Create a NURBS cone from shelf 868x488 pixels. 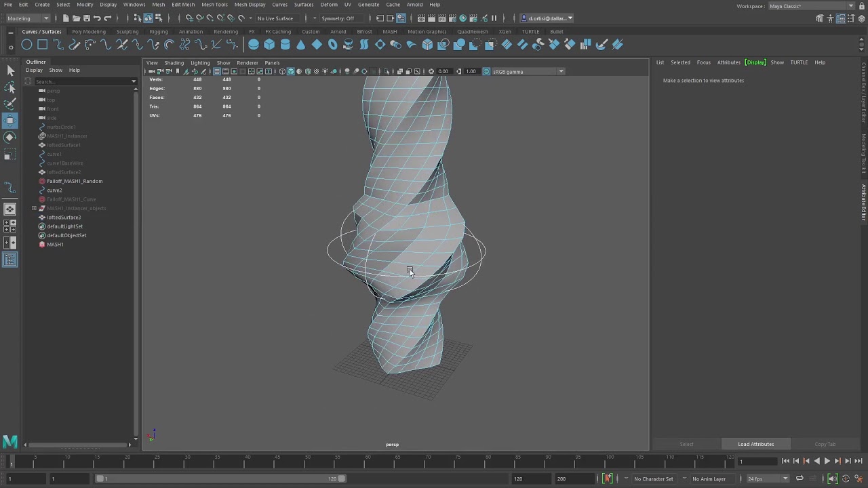[301, 45]
